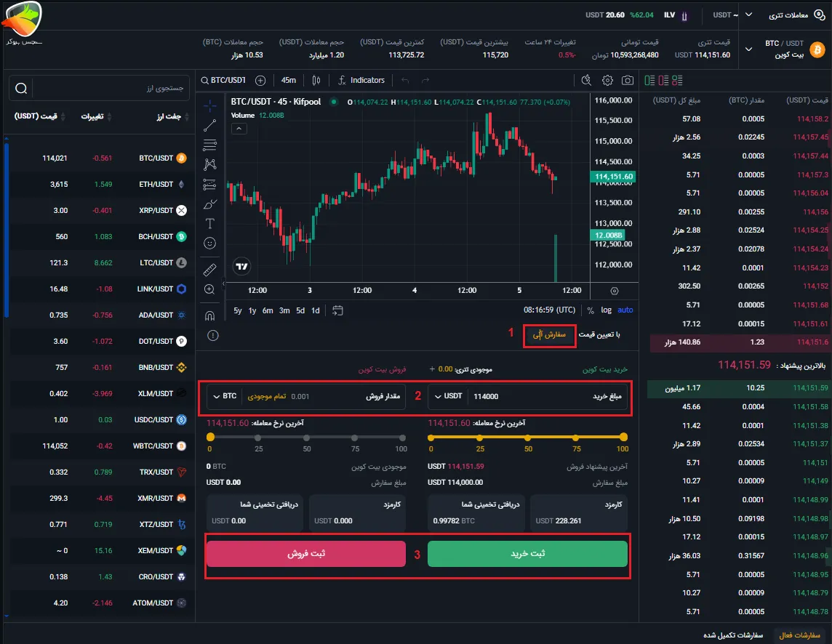Open chart settings gear icon
The width and height of the screenshot is (832, 644).
[607, 80]
